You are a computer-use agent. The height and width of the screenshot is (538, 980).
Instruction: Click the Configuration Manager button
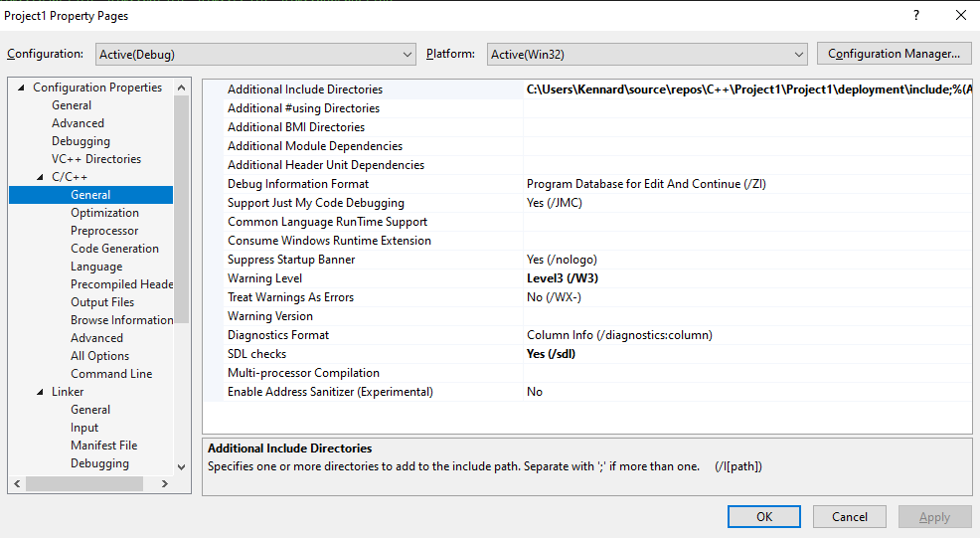coord(894,54)
